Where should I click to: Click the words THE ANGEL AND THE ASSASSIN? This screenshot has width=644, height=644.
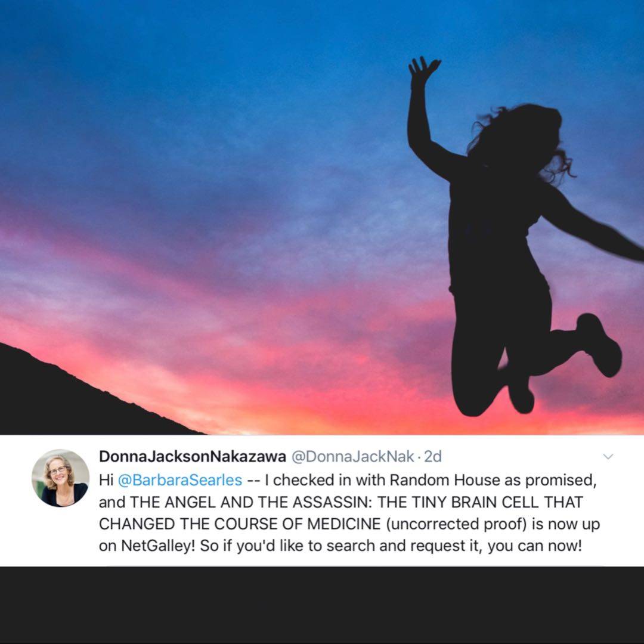[x=250, y=502]
